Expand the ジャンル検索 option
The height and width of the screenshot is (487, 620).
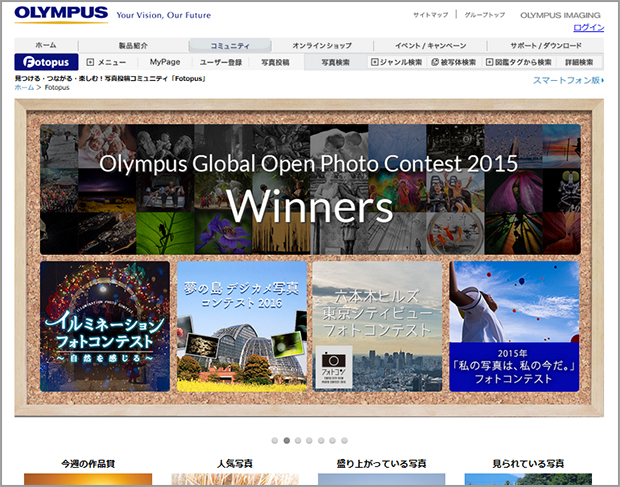point(397,62)
